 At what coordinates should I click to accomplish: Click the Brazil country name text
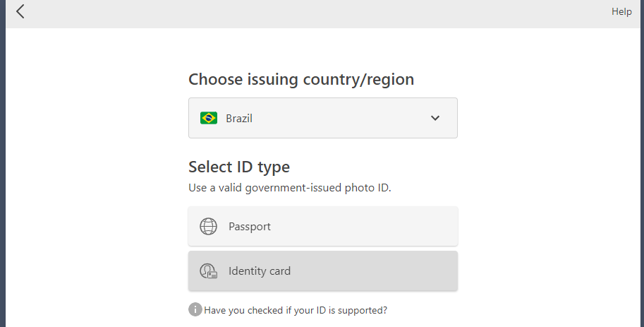point(239,118)
